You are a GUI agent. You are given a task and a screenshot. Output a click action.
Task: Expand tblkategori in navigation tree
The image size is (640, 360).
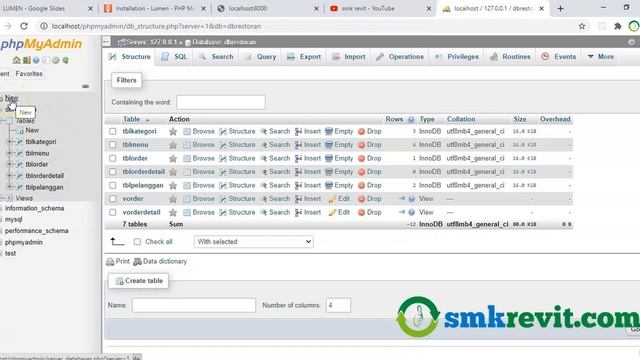(9, 142)
